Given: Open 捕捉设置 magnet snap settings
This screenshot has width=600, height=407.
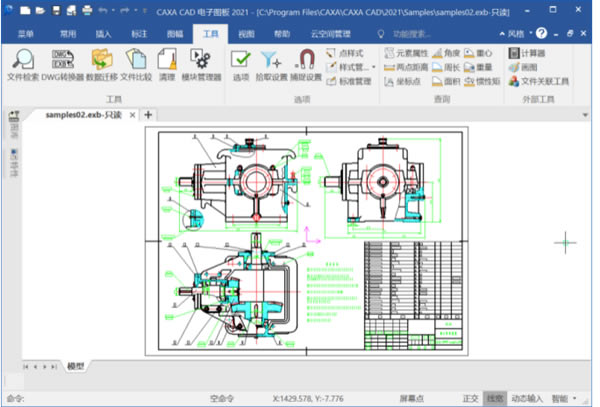Looking at the screenshot, I should pyautogui.click(x=306, y=65).
